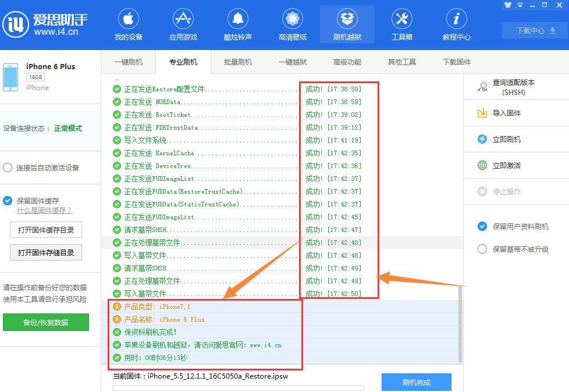Open the 工具箱 toolbox
The height and width of the screenshot is (392, 569).
(402, 24)
